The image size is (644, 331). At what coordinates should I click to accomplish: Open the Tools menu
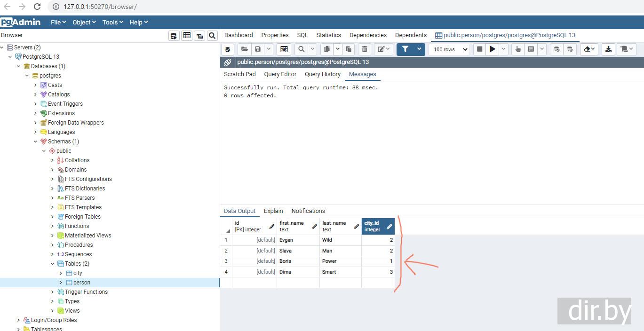(x=112, y=22)
